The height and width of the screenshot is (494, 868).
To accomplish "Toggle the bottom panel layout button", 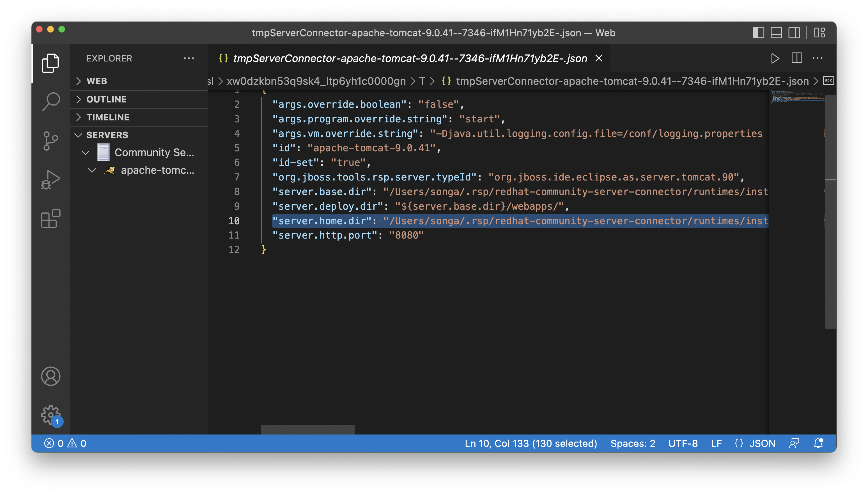I will click(776, 33).
